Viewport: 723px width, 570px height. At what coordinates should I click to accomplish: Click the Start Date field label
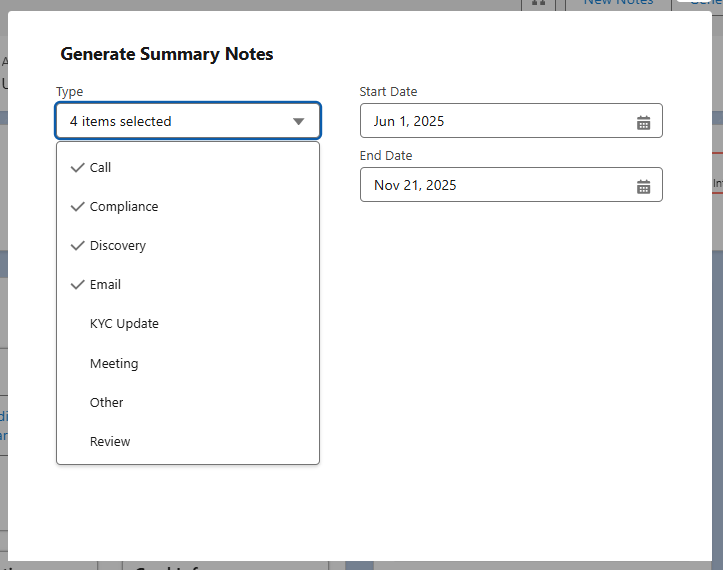388,92
